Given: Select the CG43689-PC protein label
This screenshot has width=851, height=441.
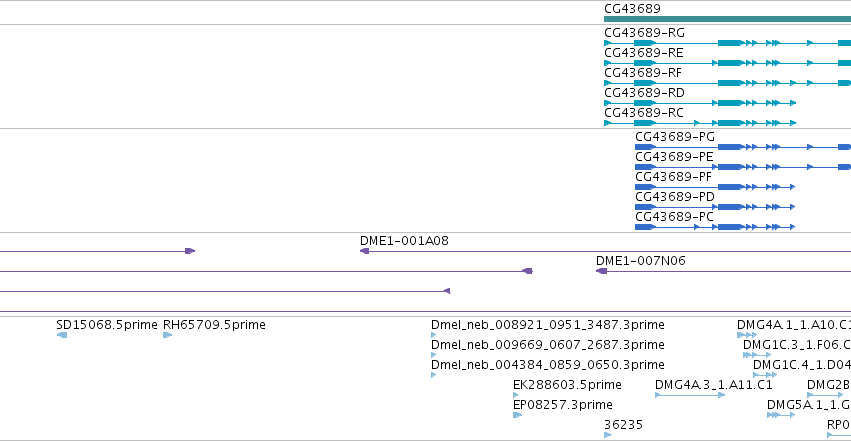Looking at the screenshot, I should [674, 218].
